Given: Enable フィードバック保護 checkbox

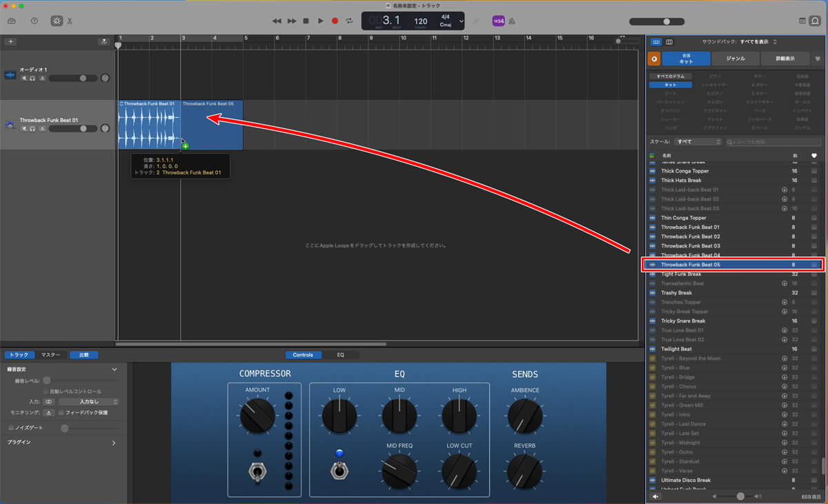Looking at the screenshot, I should pos(61,412).
